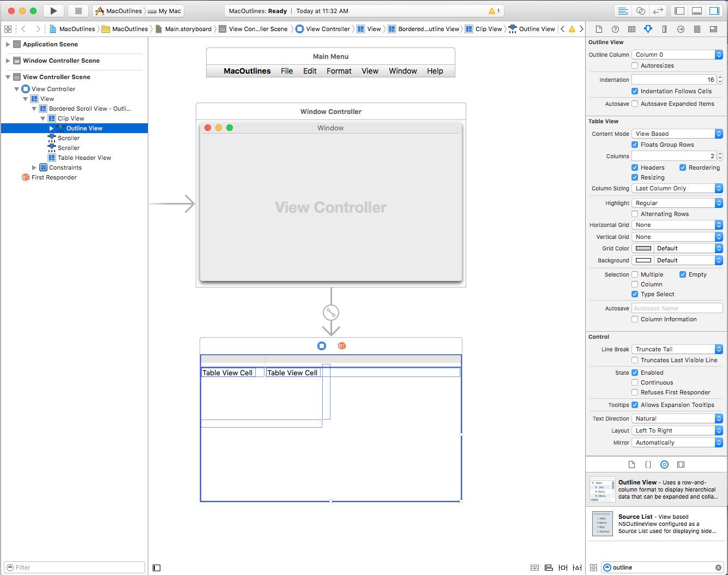
Task: Check the Autoresizes checkbox for Outline Column
Action: click(634, 65)
